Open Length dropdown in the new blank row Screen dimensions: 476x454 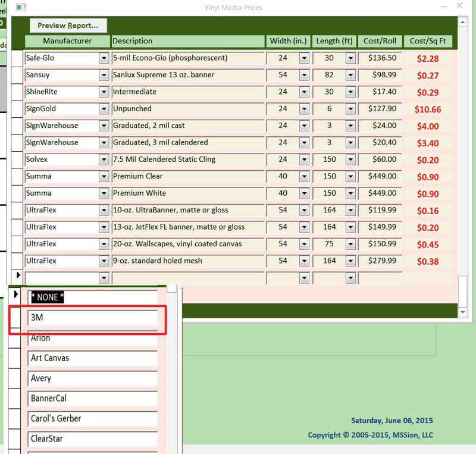[x=350, y=277]
